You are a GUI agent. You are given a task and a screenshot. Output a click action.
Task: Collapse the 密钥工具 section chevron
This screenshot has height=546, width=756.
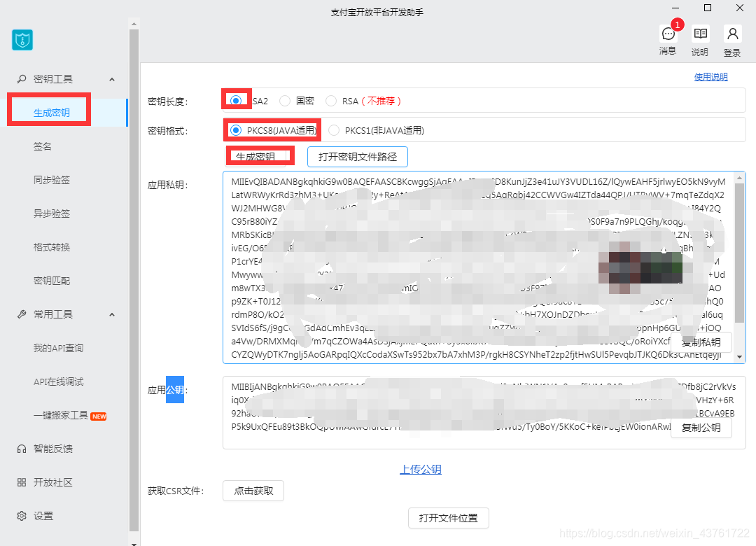(112, 79)
